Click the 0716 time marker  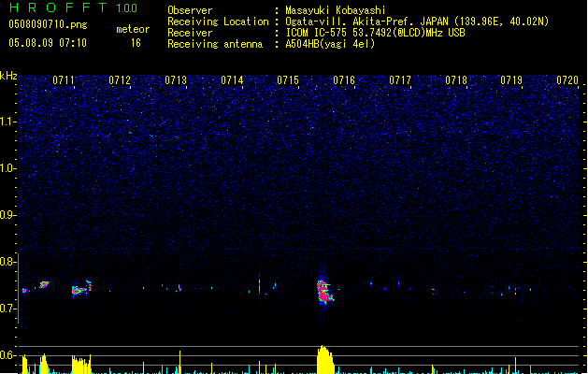click(344, 80)
